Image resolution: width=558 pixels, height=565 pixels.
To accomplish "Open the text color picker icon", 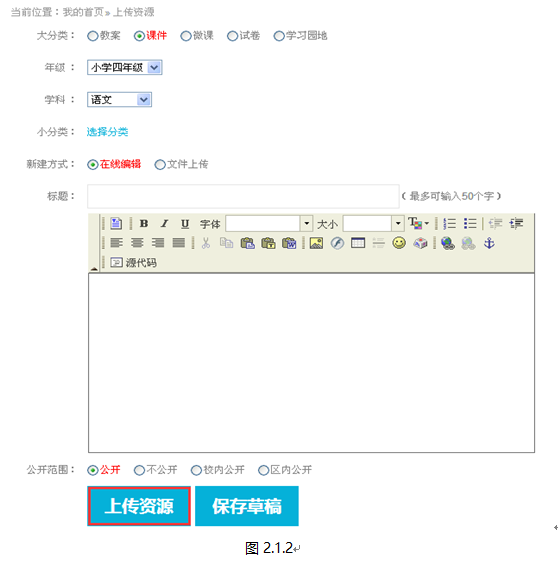I will (418, 223).
